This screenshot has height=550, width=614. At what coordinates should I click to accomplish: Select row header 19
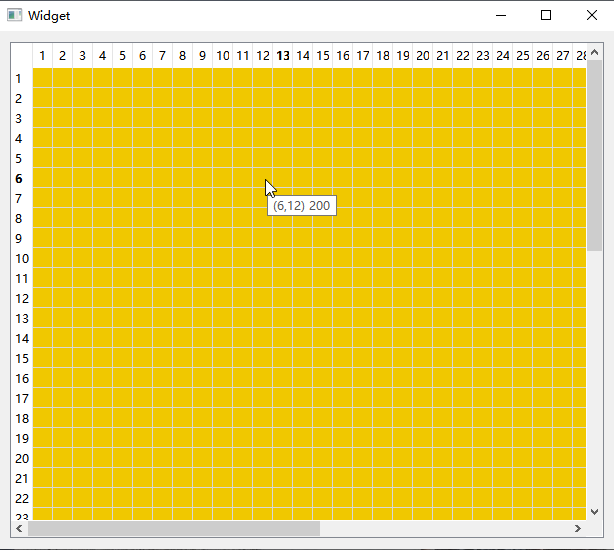[22, 438]
